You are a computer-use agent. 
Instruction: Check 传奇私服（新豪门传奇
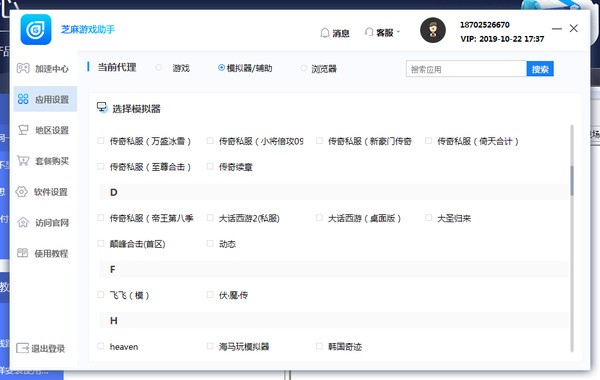pos(319,141)
